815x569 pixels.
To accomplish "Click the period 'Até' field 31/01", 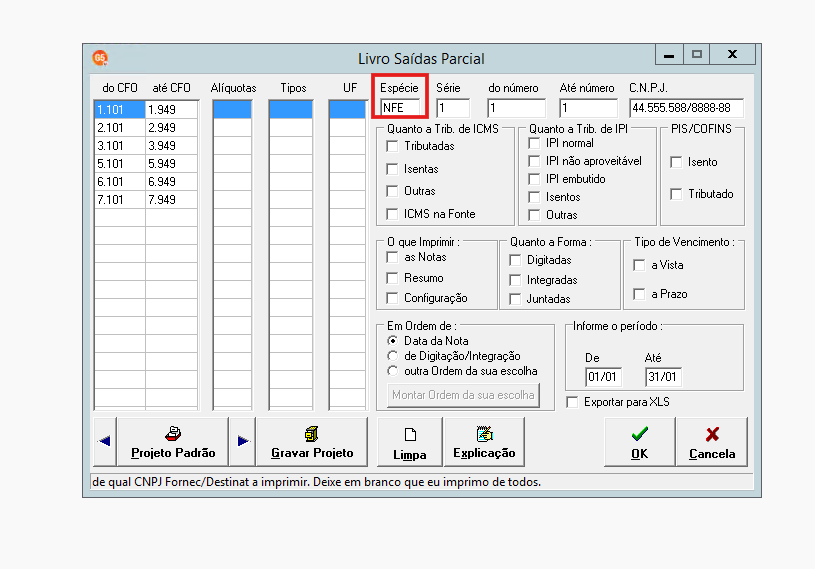I will pyautogui.click(x=663, y=377).
